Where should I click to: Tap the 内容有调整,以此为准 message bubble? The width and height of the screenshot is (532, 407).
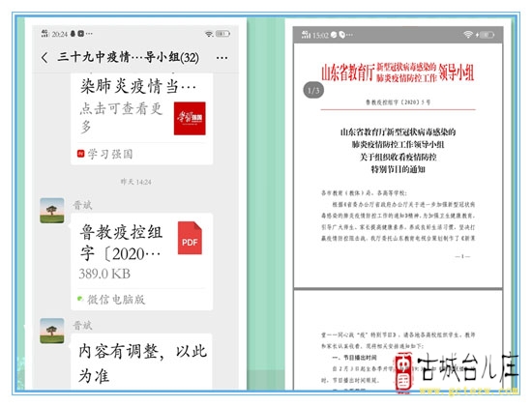point(142,362)
